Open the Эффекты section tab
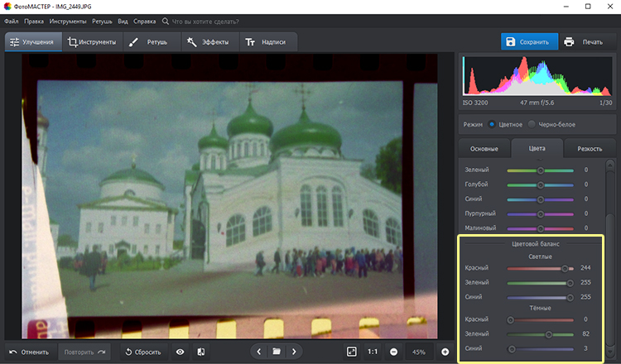Image resolution: width=621 pixels, height=364 pixels. [x=207, y=41]
